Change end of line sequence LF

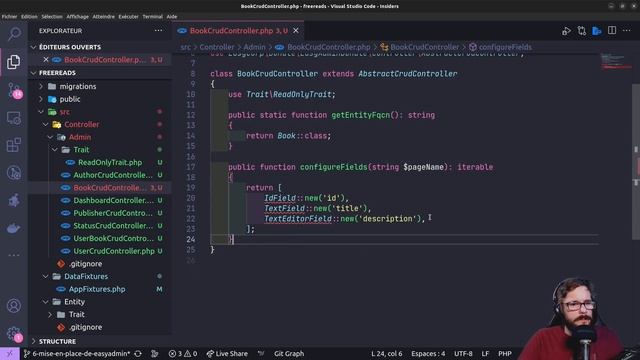[485, 353]
